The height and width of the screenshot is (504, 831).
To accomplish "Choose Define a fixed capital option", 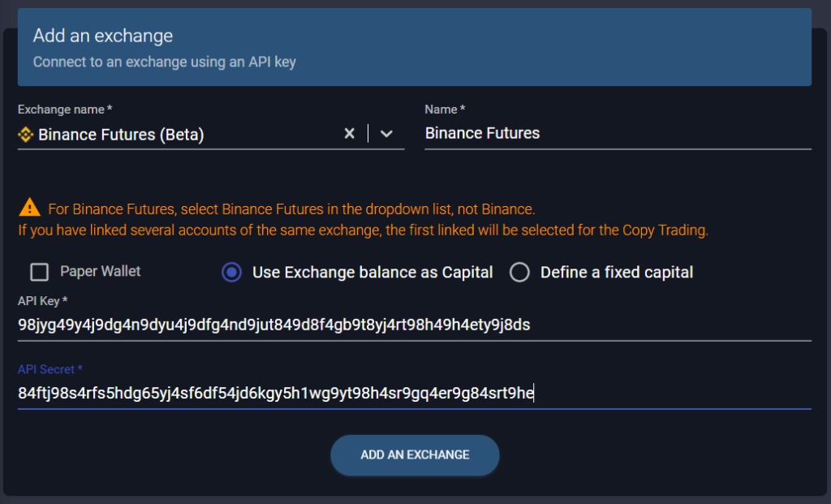I will tap(519, 272).
